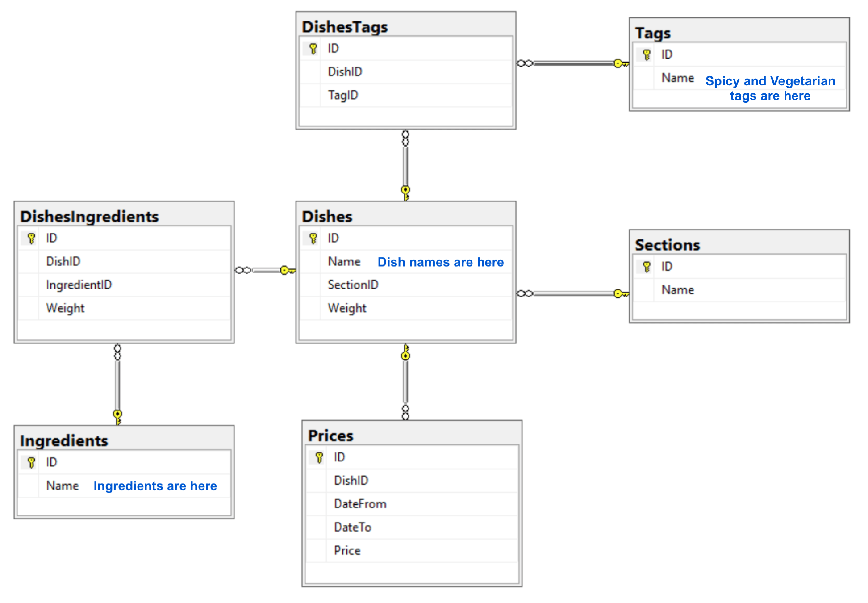The width and height of the screenshot is (868, 603).
Task: Select the DateFrom column in Prices
Action: point(360,504)
